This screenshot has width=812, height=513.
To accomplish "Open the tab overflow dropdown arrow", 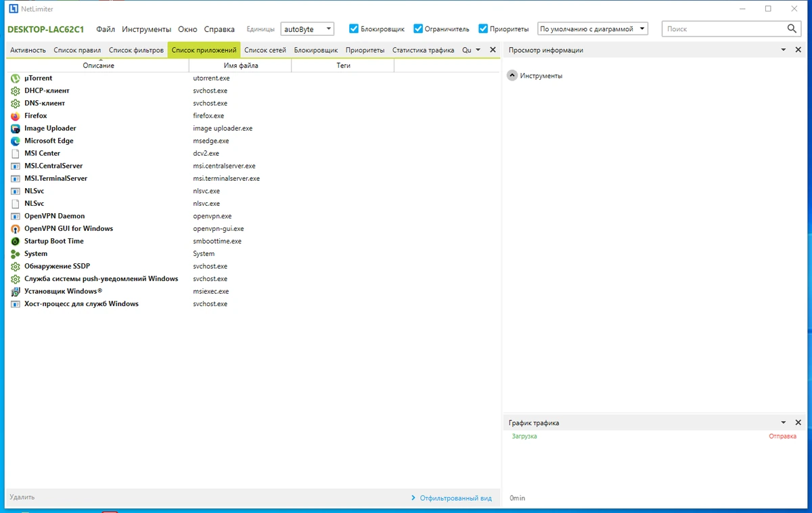I will point(478,50).
